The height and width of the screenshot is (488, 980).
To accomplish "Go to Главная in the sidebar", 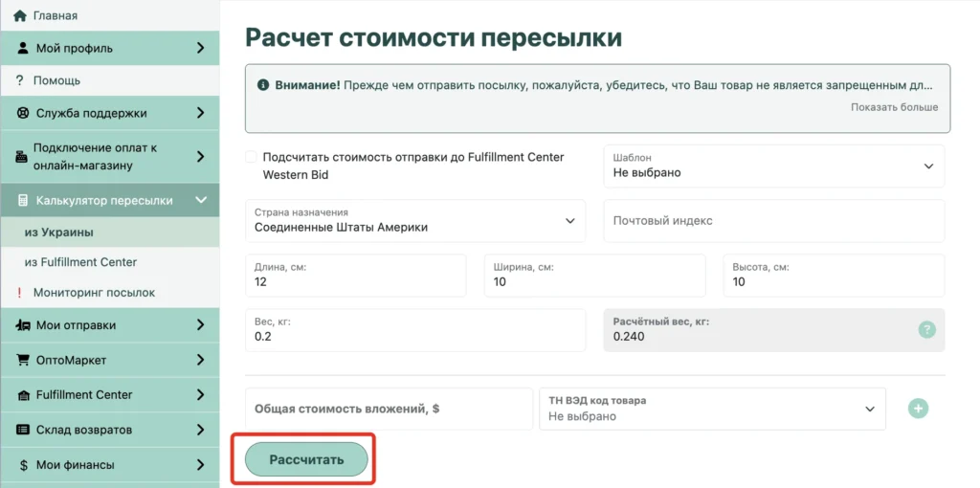I will coord(109,15).
